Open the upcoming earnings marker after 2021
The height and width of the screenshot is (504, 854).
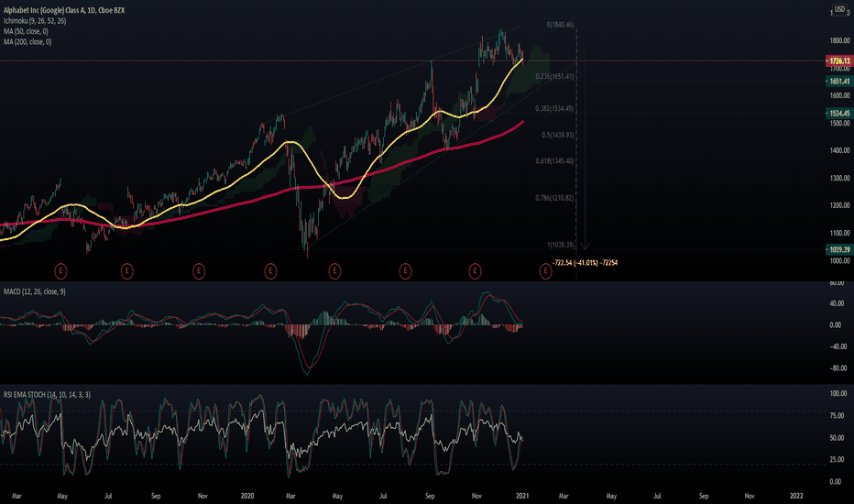pos(545,271)
